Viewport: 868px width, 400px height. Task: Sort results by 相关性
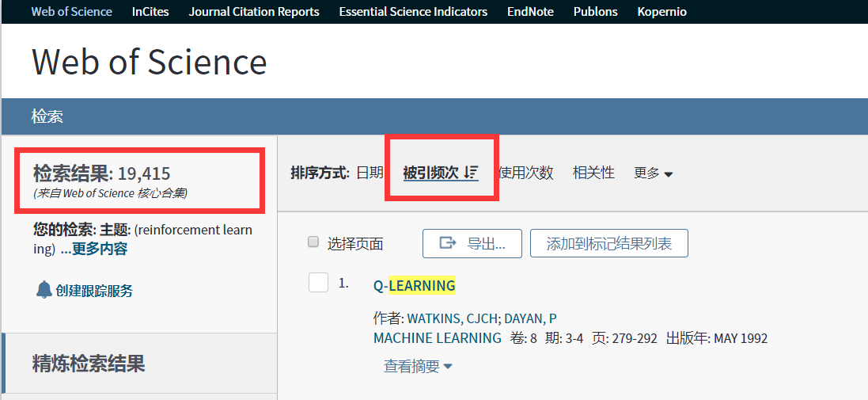[x=593, y=173]
